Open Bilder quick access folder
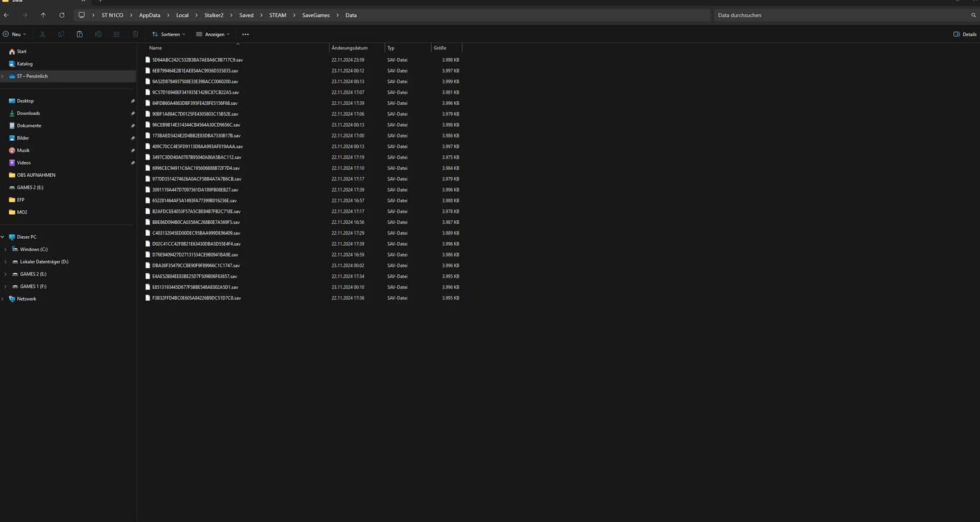980x522 pixels. tap(23, 138)
